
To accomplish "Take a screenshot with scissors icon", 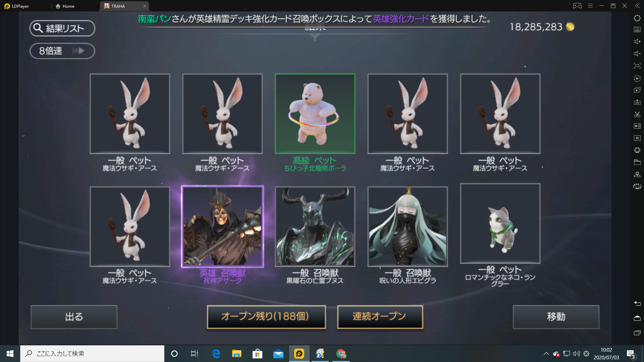I will coord(637,114).
